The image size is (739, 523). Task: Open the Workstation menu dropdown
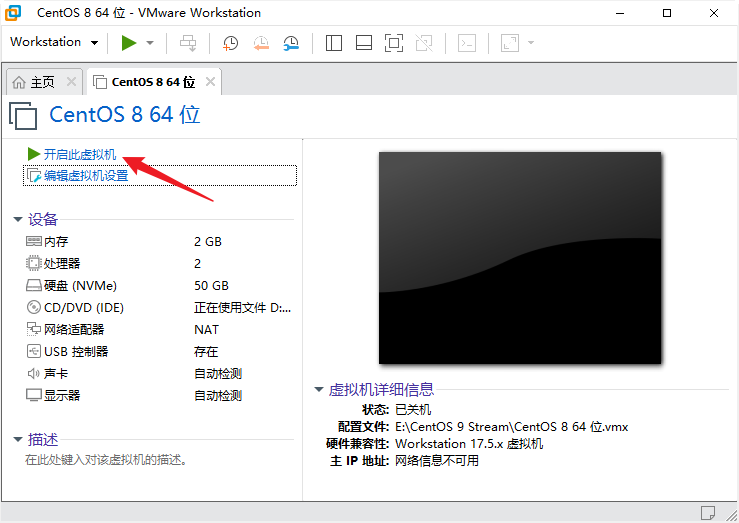[54, 42]
